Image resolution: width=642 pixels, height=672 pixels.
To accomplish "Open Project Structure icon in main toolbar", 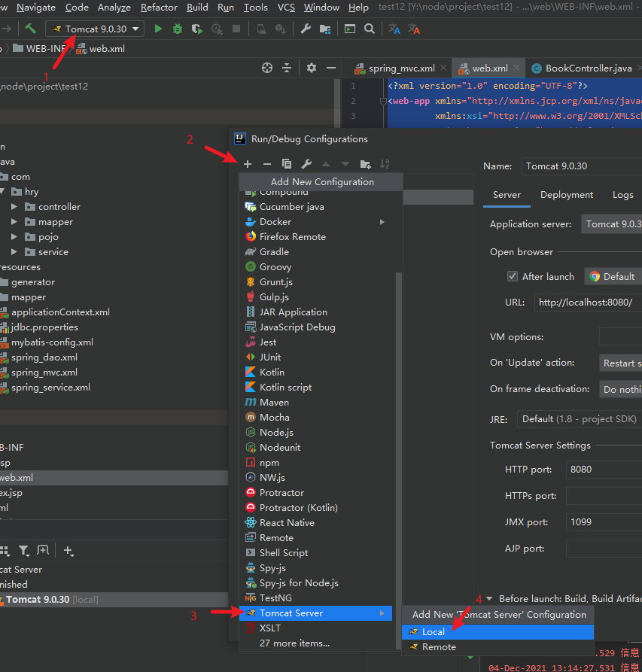I will [325, 29].
